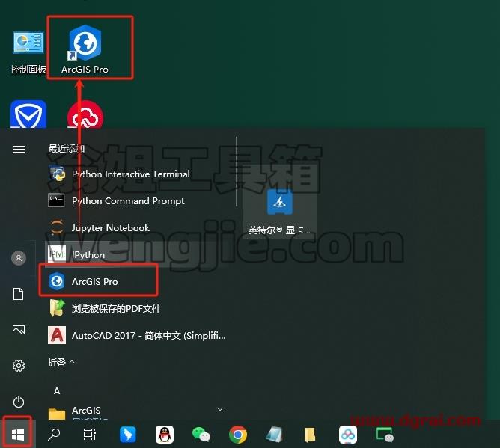Expand the ArcGIS folder chevron
500x448 pixels.
point(220,409)
